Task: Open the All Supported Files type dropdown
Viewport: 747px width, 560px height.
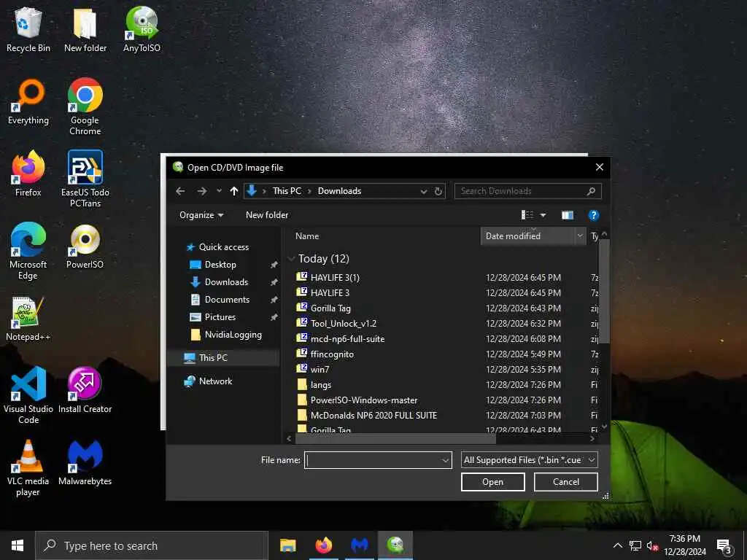Action: point(530,460)
